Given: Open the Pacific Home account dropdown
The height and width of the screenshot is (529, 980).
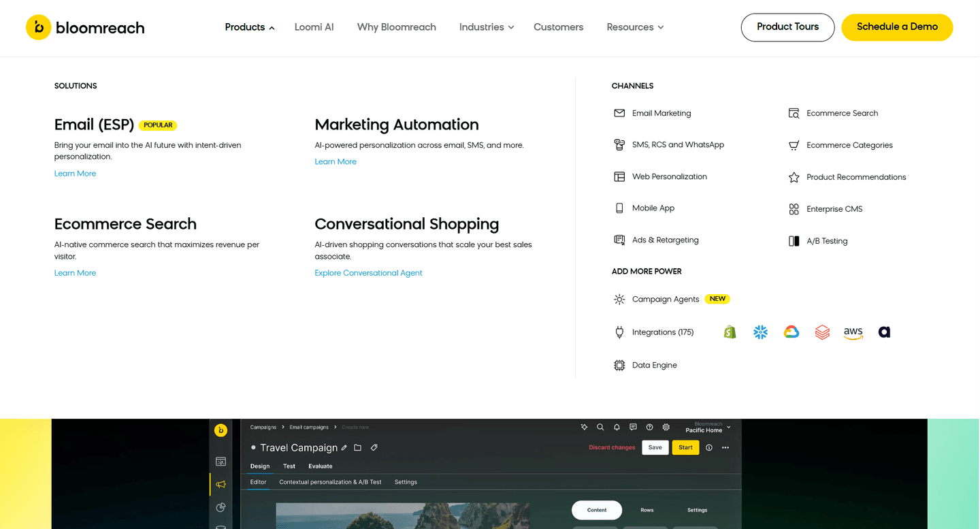Looking at the screenshot, I should tap(708, 428).
